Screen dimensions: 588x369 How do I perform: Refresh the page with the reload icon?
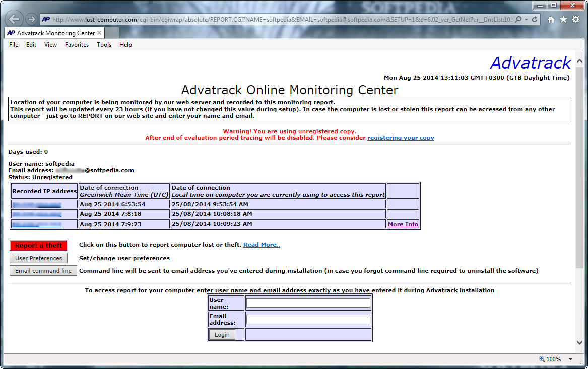(x=535, y=19)
